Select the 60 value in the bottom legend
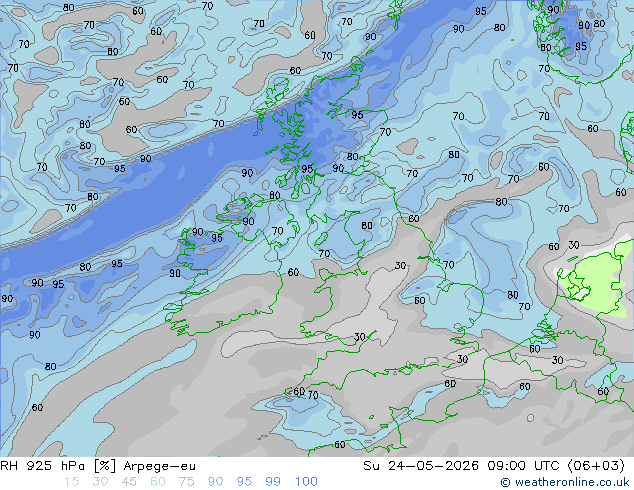 point(158,482)
